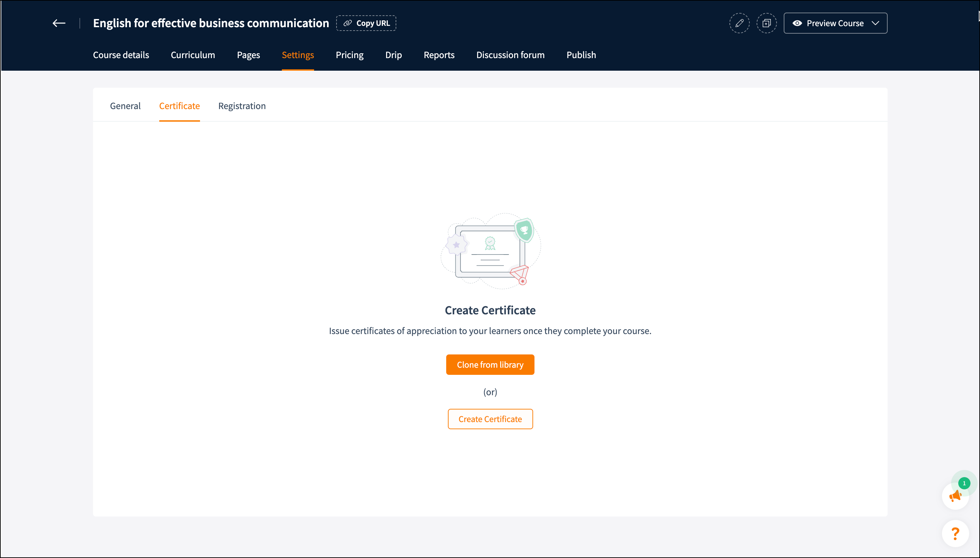Click the back arrow icon

tap(59, 23)
